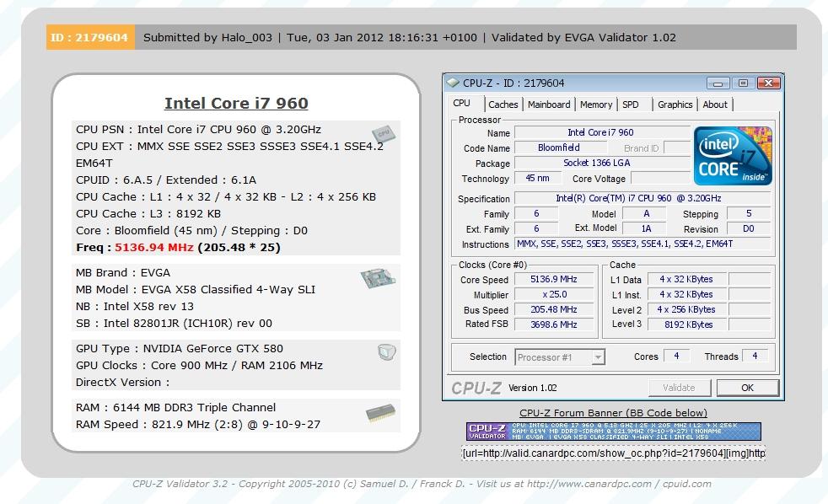Click the CPU-Z Forum Banner link
Screen dimensions: 828x504
coord(613,413)
